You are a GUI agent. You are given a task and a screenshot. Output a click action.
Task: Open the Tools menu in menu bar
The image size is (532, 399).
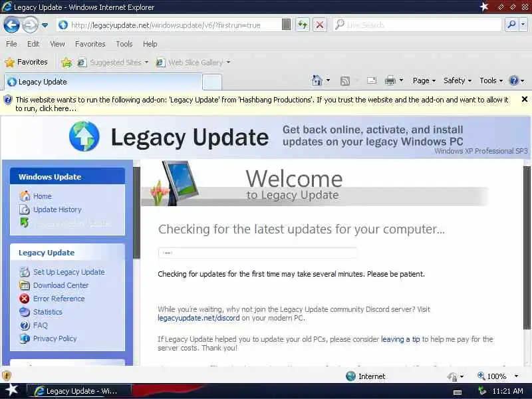124,44
